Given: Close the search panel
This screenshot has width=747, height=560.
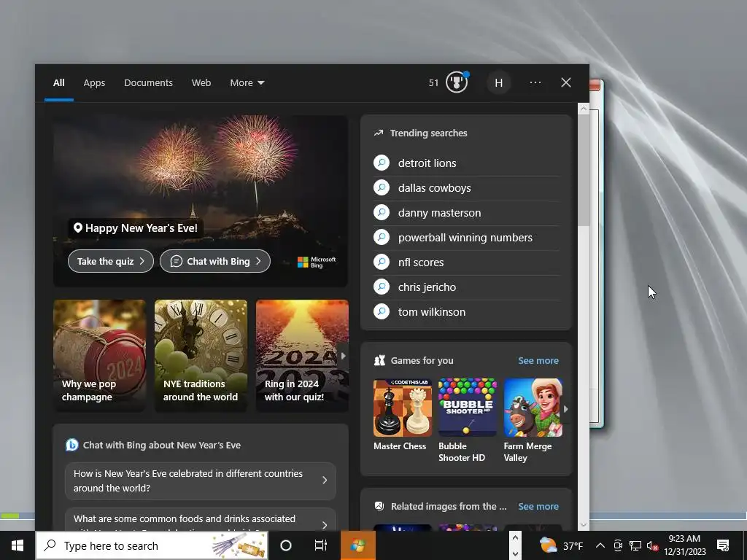Looking at the screenshot, I should (566, 82).
